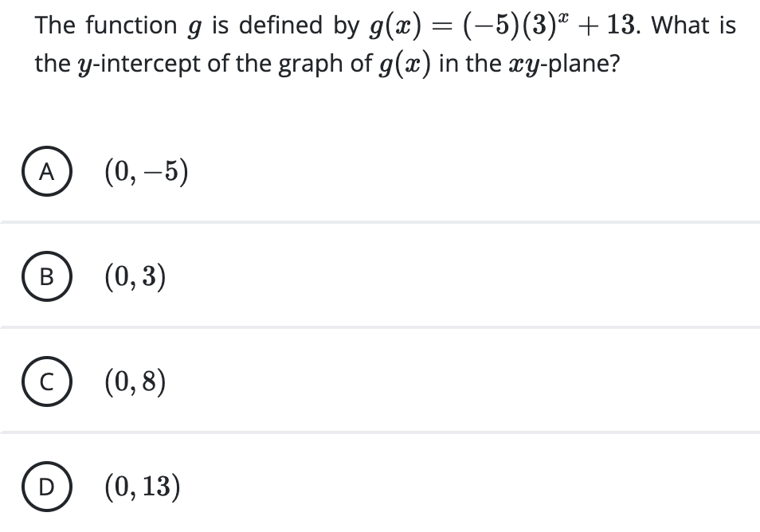760x532 pixels.
Task: Choose the circled letter B option
Action: click(x=46, y=276)
